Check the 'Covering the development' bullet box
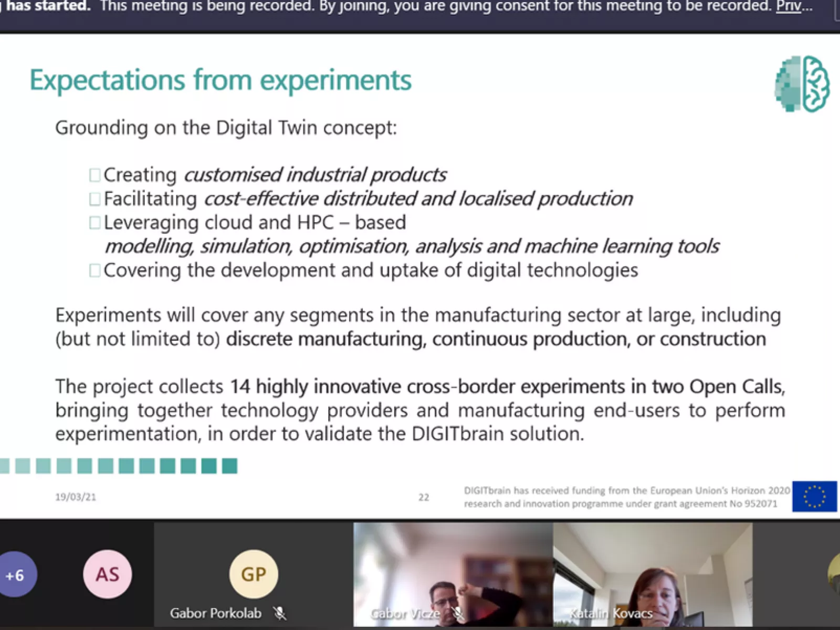 94,270
